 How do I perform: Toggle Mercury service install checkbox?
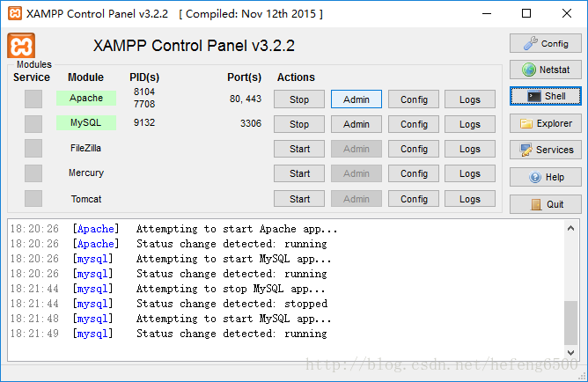coord(33,173)
